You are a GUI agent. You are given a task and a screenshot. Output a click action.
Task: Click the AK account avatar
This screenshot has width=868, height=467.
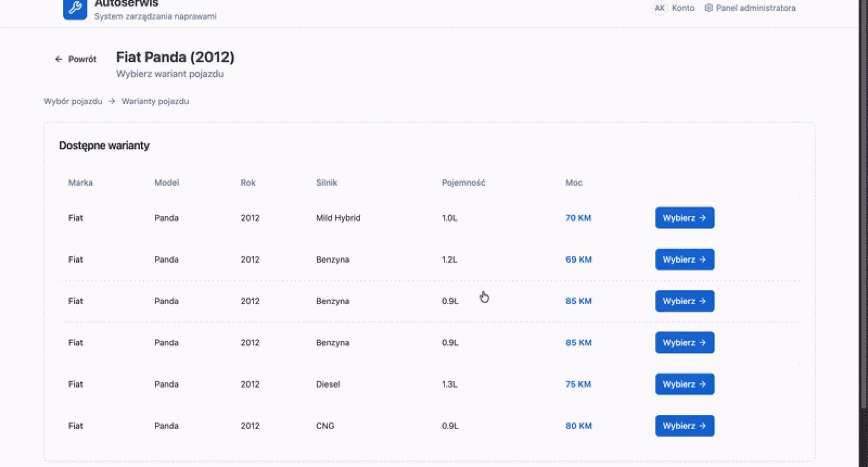coord(660,8)
